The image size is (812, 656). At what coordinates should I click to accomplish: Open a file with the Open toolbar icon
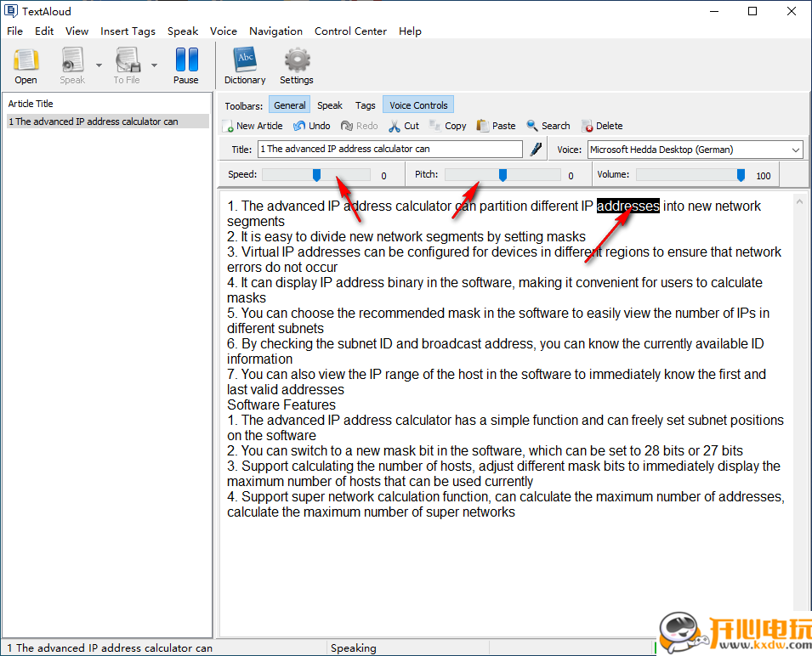coord(26,65)
